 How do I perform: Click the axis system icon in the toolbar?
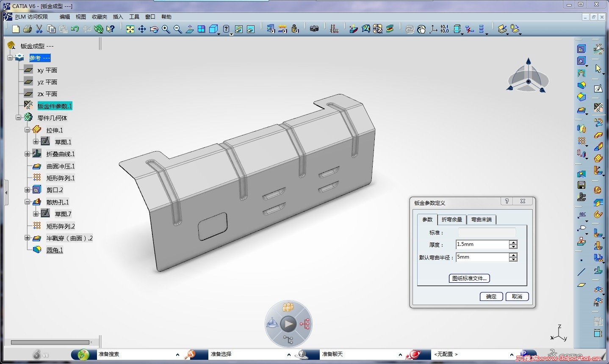[433, 29]
